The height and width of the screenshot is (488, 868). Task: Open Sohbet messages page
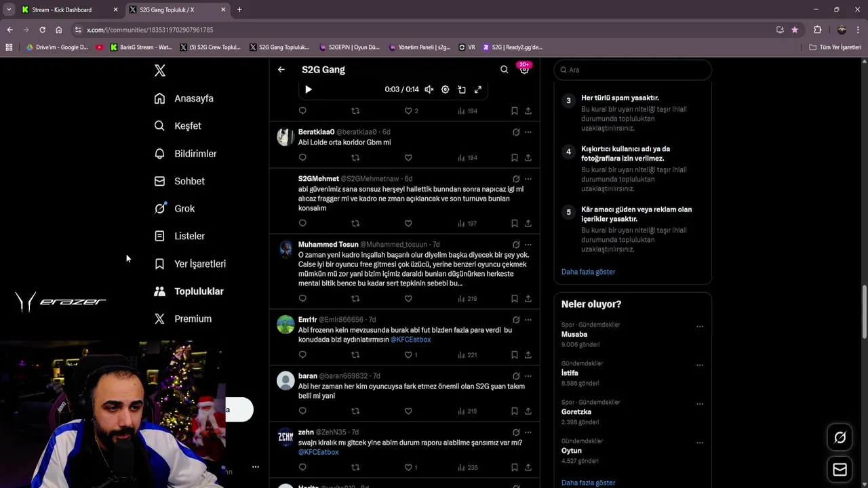179,181
